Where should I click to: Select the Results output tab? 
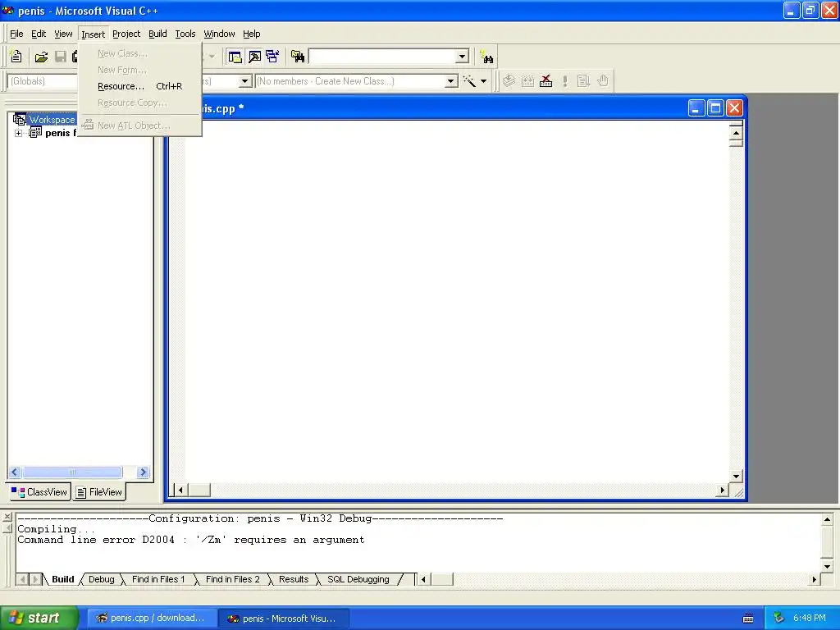(294, 579)
